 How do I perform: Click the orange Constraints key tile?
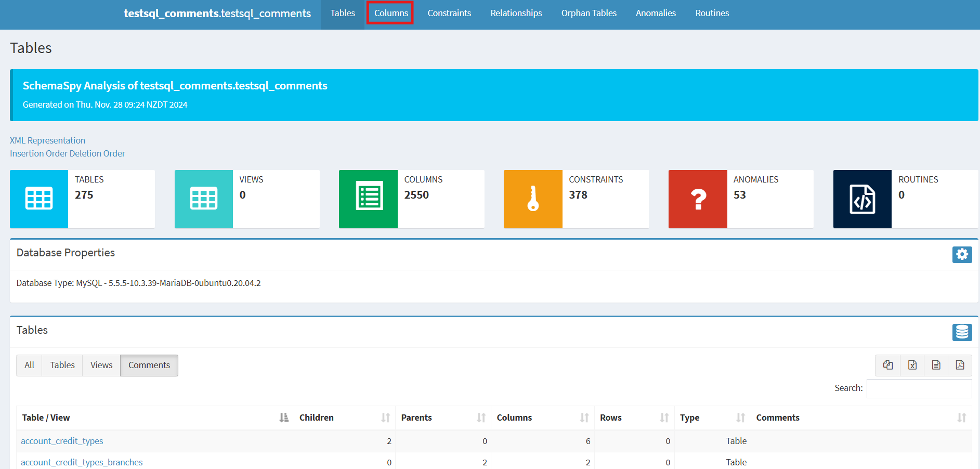click(532, 199)
